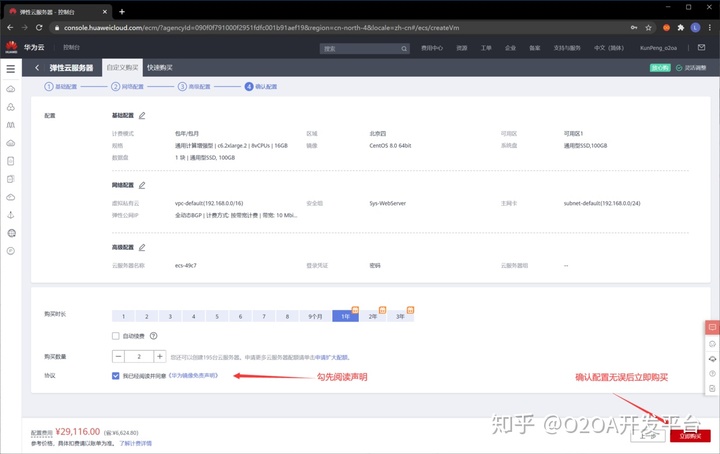Open 企业 in top navigation
720x454 pixels.
pyautogui.click(x=510, y=48)
